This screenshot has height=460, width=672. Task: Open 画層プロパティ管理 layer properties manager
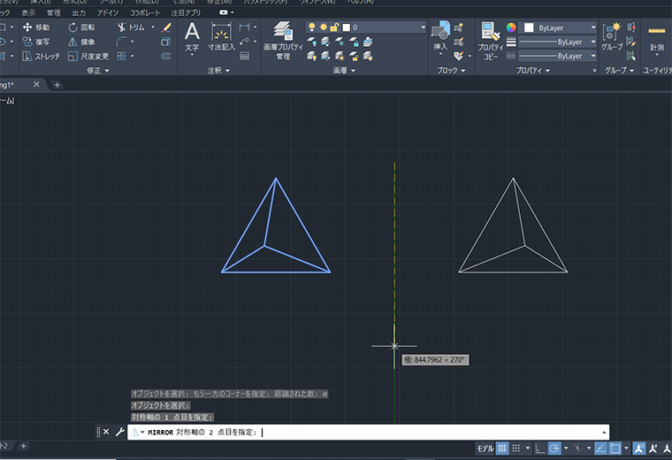coord(282,38)
